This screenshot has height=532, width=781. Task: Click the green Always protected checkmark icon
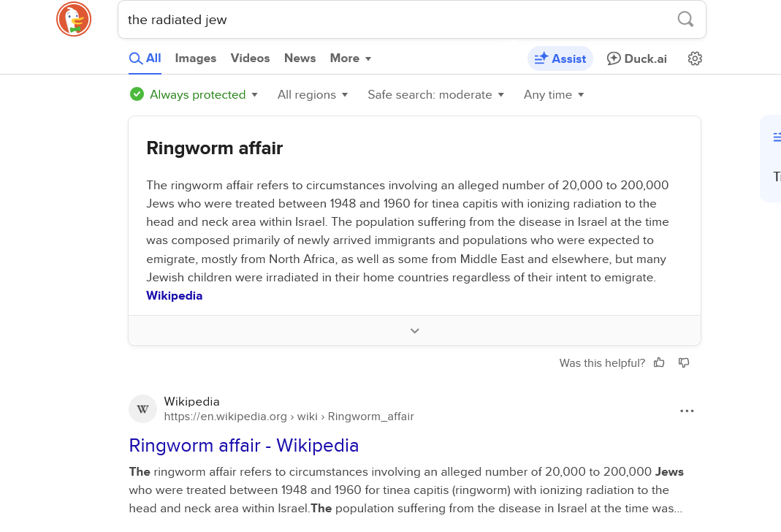tap(137, 94)
